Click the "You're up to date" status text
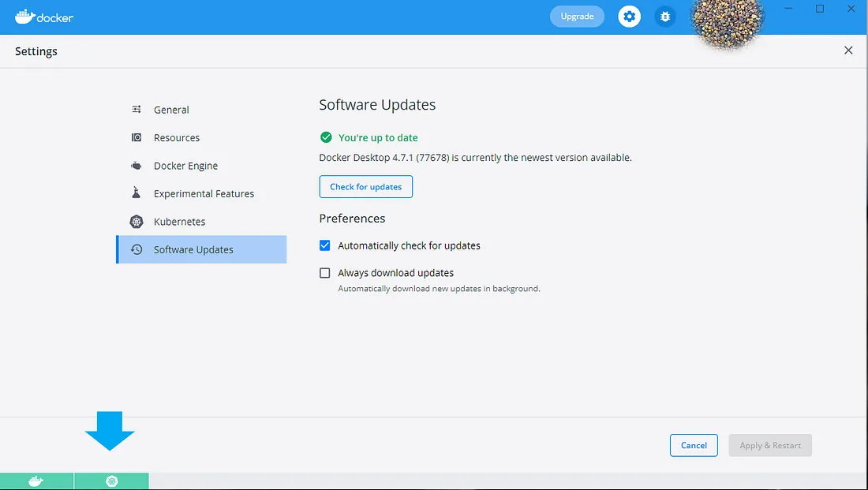868x490 pixels. (x=378, y=138)
